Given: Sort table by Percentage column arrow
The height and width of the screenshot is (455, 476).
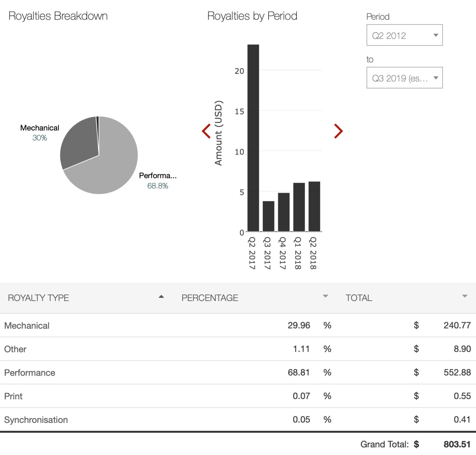Looking at the screenshot, I should [x=325, y=296].
